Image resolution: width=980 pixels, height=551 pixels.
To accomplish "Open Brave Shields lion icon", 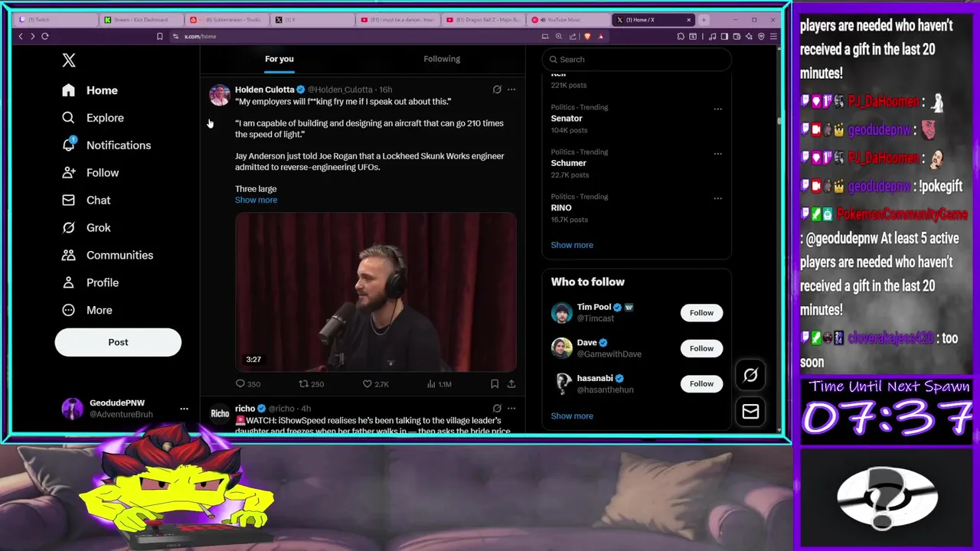I will 587,37.
